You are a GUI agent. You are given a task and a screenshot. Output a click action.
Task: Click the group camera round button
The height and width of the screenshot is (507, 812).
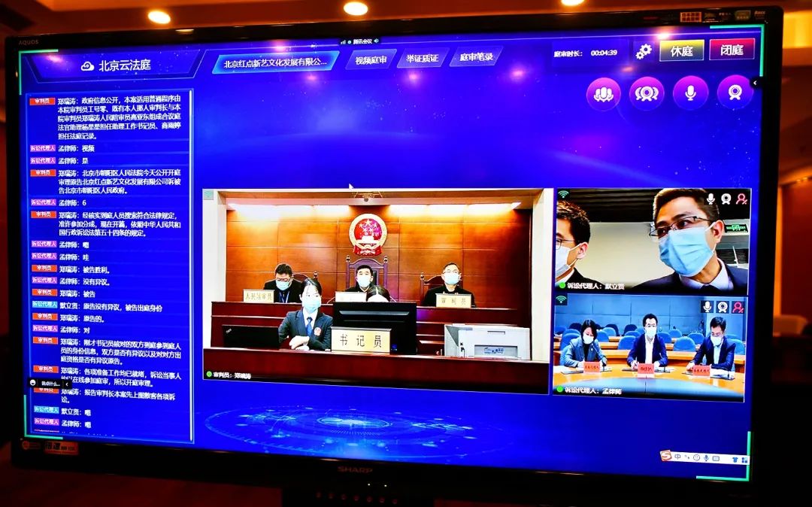point(647,93)
